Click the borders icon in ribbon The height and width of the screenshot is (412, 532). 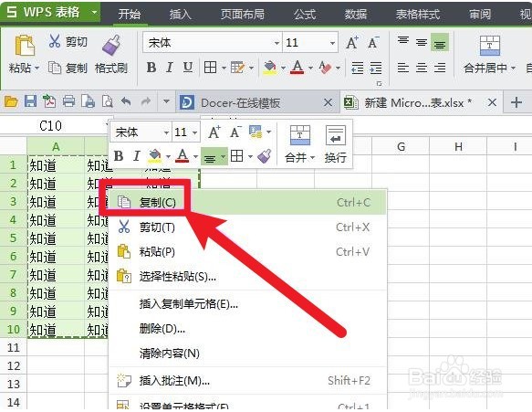[x=211, y=68]
